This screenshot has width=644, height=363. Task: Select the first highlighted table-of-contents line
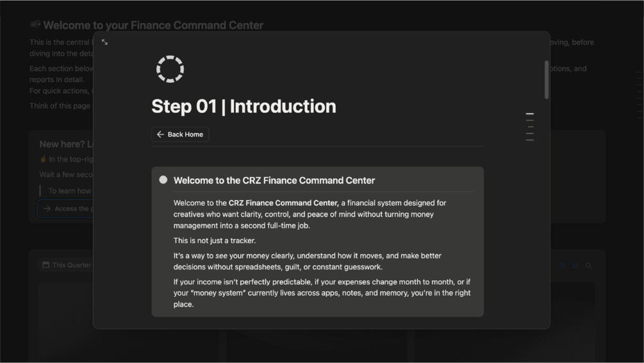pos(529,114)
